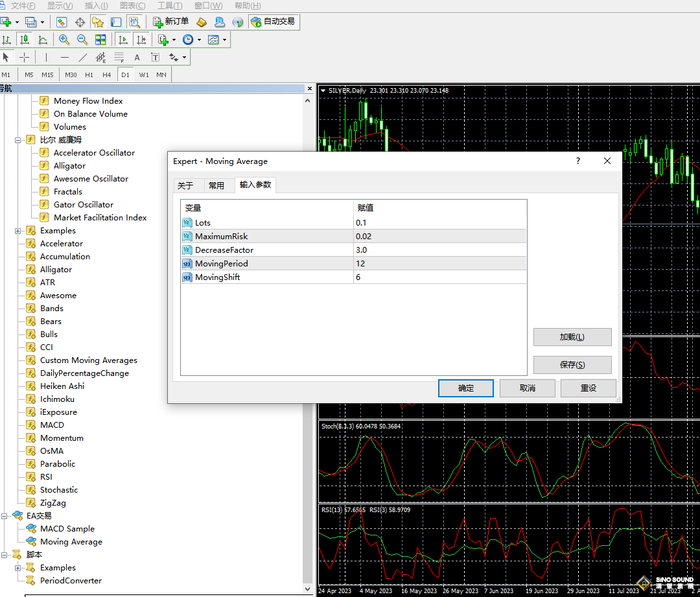Toggle chart auto scroll icon

[x=122, y=40]
